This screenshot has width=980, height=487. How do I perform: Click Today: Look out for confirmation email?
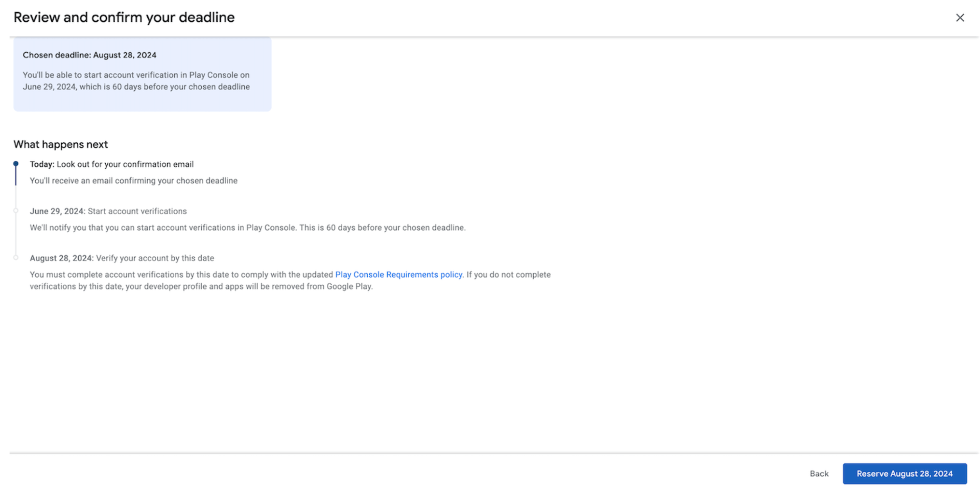[x=111, y=164]
